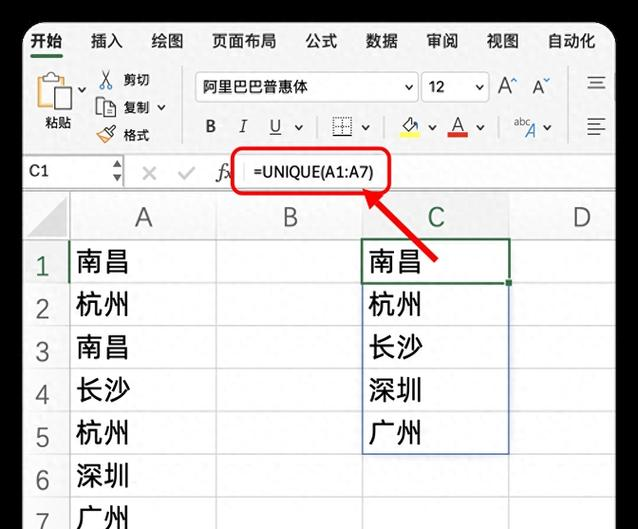This screenshot has height=529, width=638.
Task: Open the font name combo box
Action: tap(307, 87)
